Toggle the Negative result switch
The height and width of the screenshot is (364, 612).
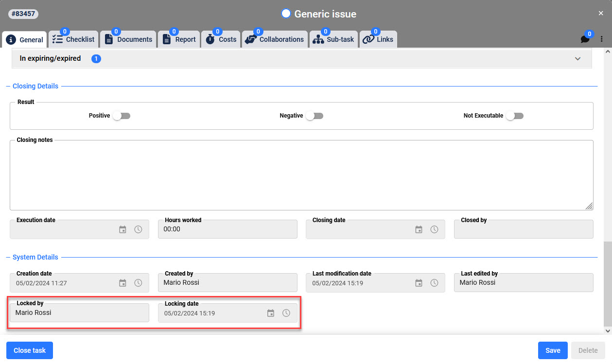coord(314,116)
